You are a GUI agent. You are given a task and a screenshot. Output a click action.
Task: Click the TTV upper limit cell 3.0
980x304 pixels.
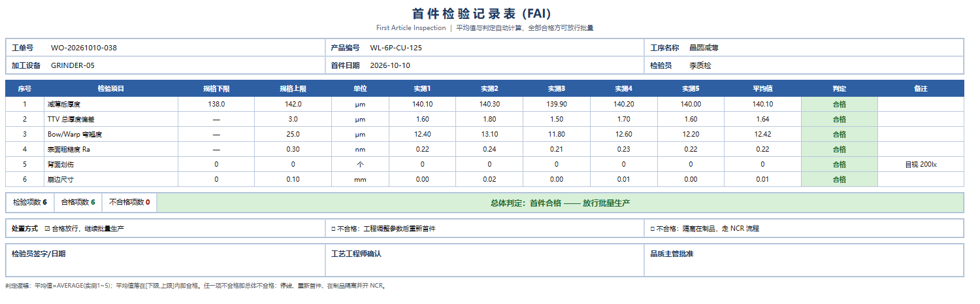click(293, 119)
